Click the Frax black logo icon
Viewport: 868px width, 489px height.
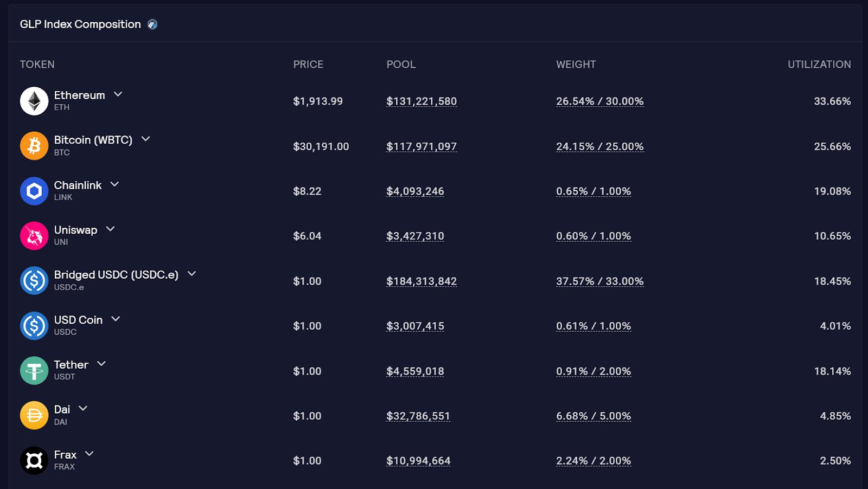34,461
